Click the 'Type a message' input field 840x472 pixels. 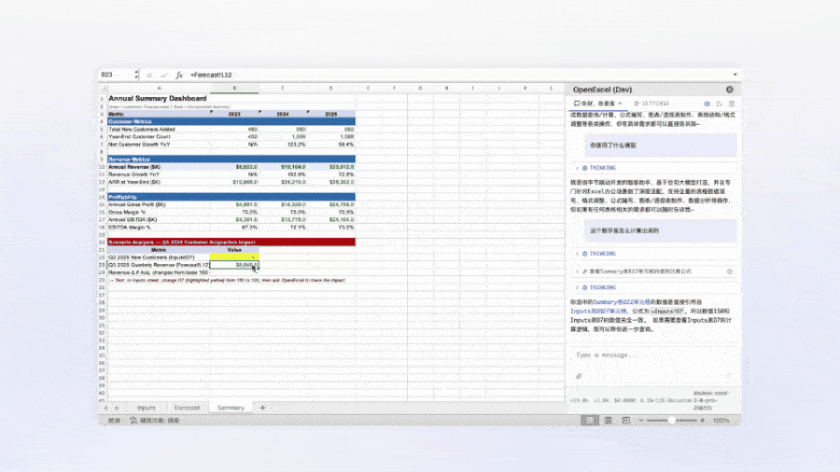coord(650,355)
